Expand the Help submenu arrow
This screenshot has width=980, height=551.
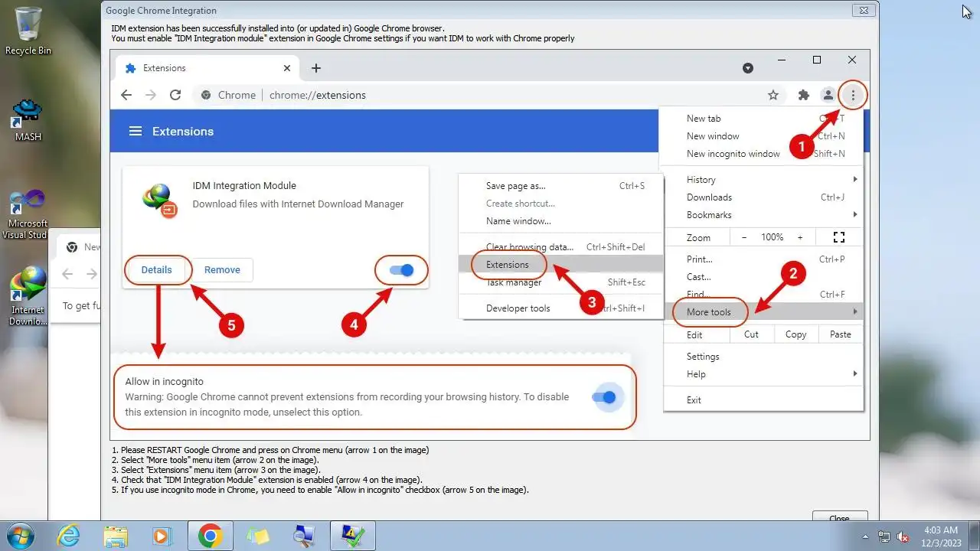pos(855,374)
